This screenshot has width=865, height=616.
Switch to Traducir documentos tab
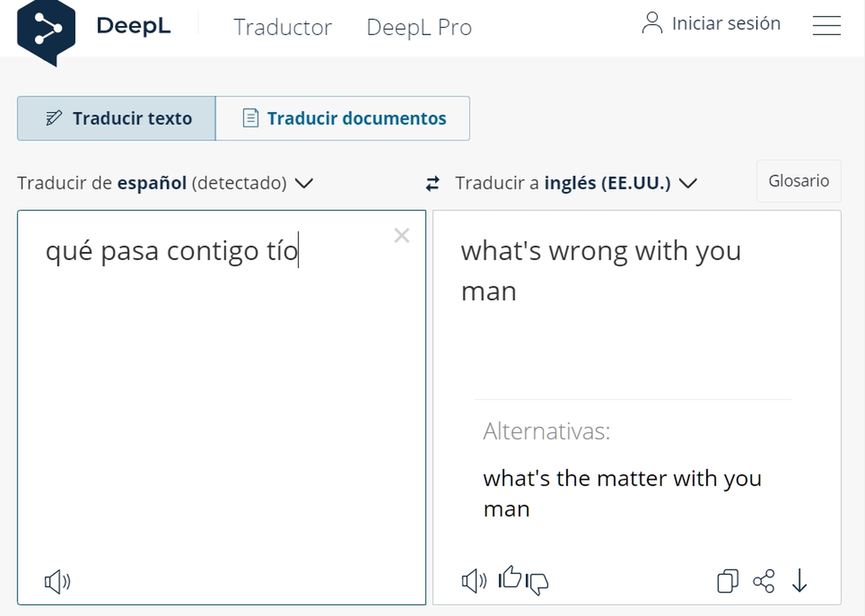[x=343, y=118]
